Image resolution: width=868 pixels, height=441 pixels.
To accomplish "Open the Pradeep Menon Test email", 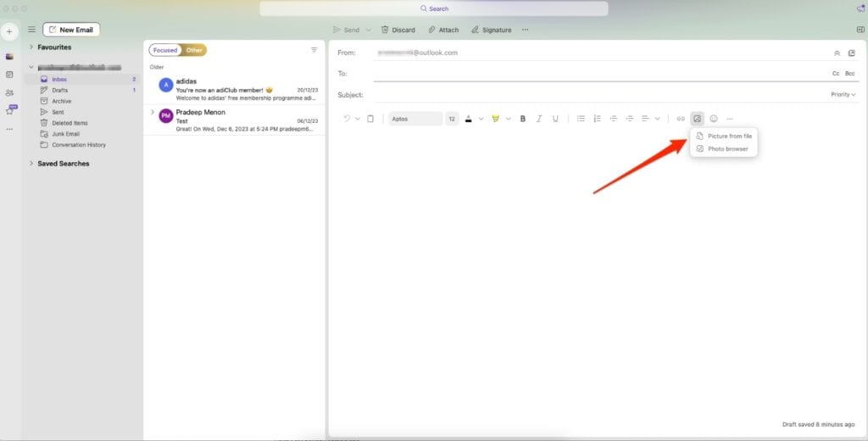I will click(234, 120).
